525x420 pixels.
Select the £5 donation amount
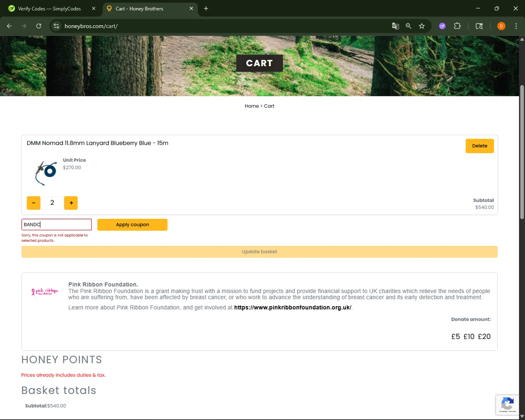tap(455, 336)
